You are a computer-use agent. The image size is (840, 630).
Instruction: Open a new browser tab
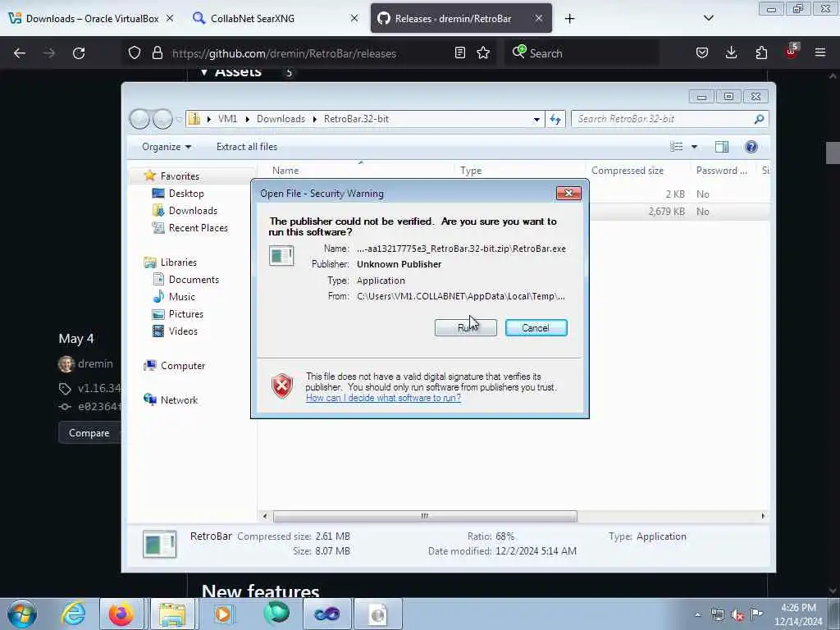569,19
